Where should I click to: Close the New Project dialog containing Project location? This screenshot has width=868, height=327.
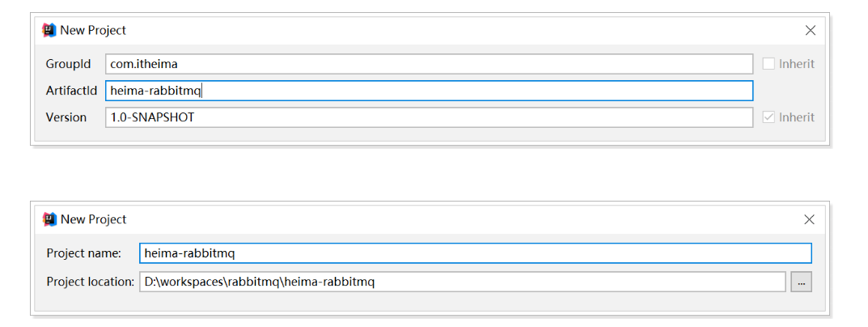pyautogui.click(x=809, y=219)
